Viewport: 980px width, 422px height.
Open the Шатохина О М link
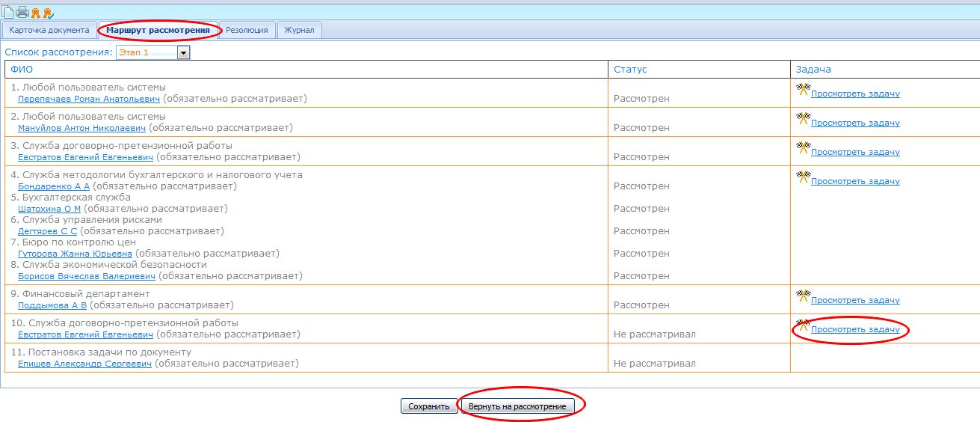(49, 209)
